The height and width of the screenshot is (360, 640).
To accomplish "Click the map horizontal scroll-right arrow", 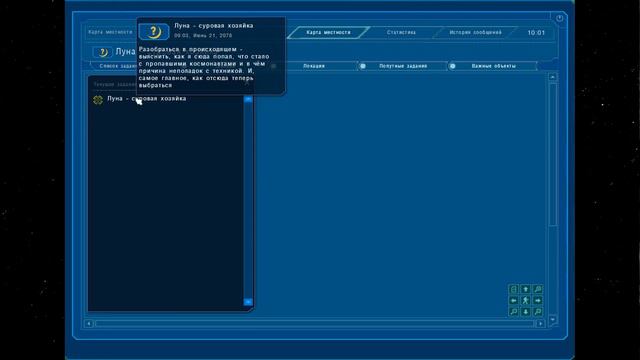I will pyautogui.click(x=541, y=323).
